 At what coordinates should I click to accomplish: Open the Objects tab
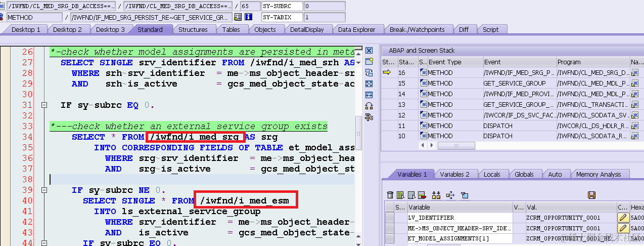tap(265, 29)
